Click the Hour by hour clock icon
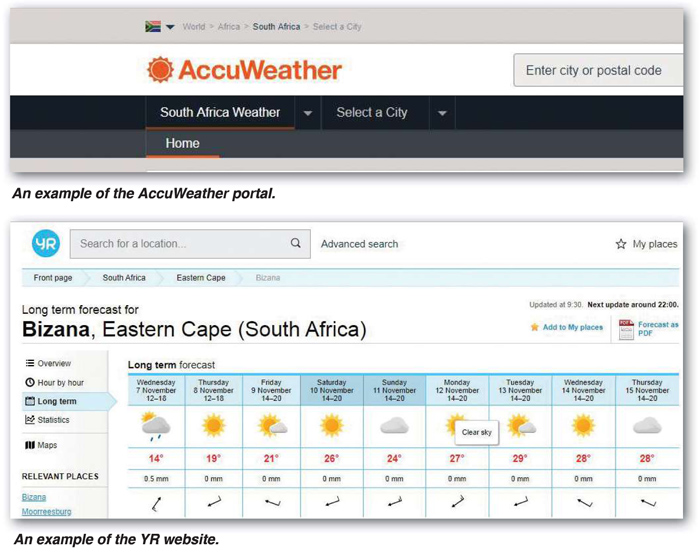 pyautogui.click(x=30, y=382)
